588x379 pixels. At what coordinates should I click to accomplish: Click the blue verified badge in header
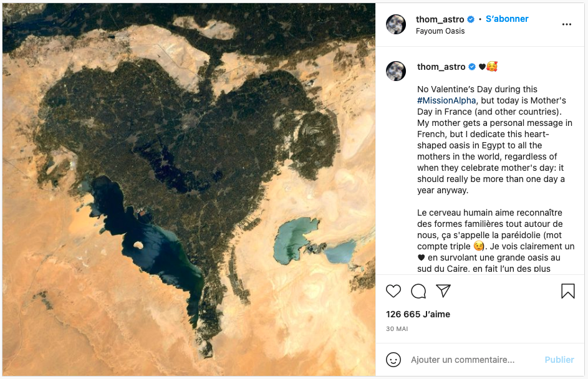(471, 19)
